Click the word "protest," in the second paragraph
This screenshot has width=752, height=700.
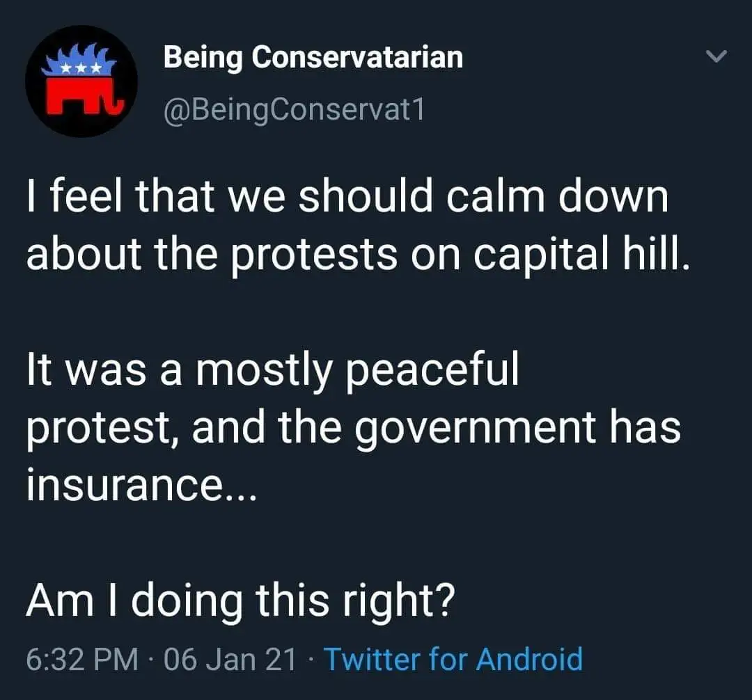(102, 428)
